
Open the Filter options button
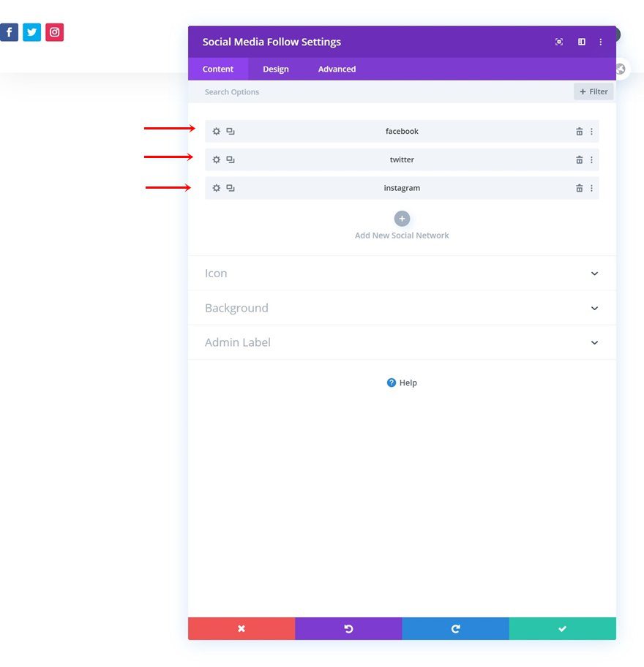click(594, 91)
